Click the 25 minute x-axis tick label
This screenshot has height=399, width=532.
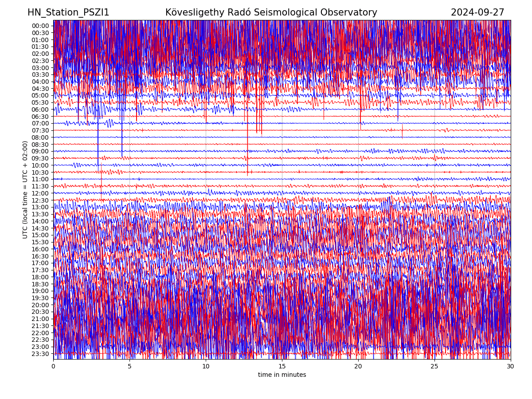[x=434, y=367]
